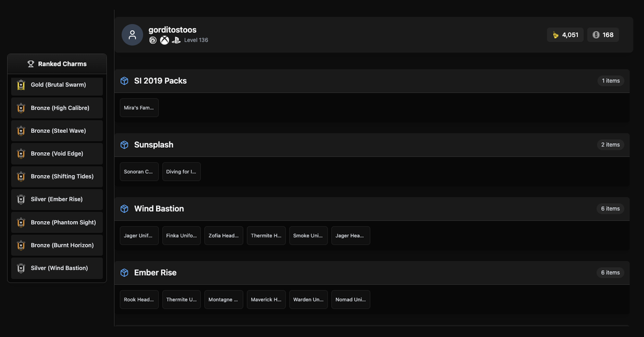
Task: Click the Xbox platform icon
Action: (164, 40)
